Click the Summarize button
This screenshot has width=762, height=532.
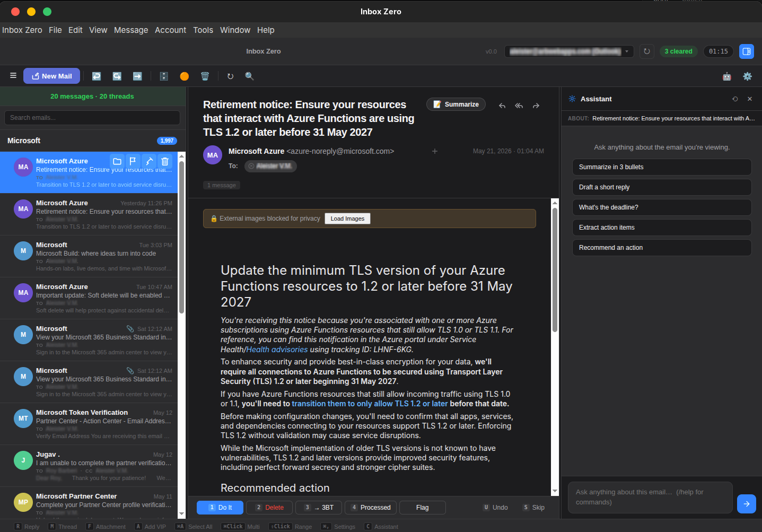pos(456,104)
